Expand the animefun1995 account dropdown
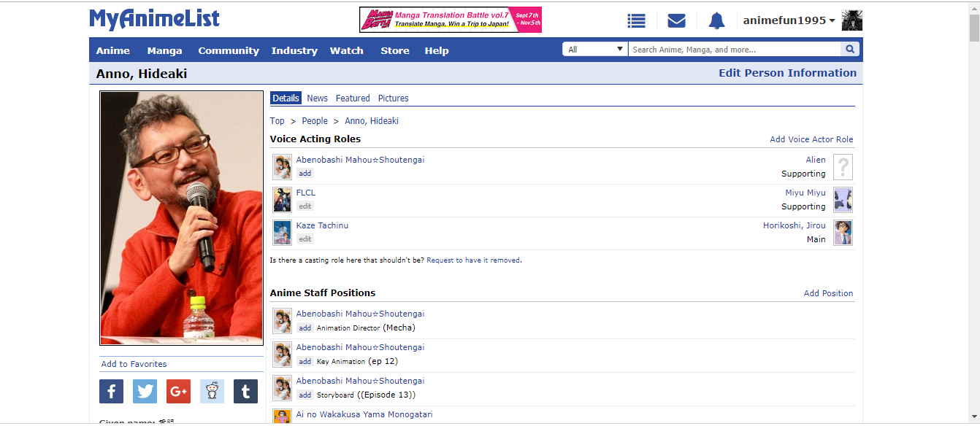The height and width of the screenshot is (426, 980). (x=789, y=20)
